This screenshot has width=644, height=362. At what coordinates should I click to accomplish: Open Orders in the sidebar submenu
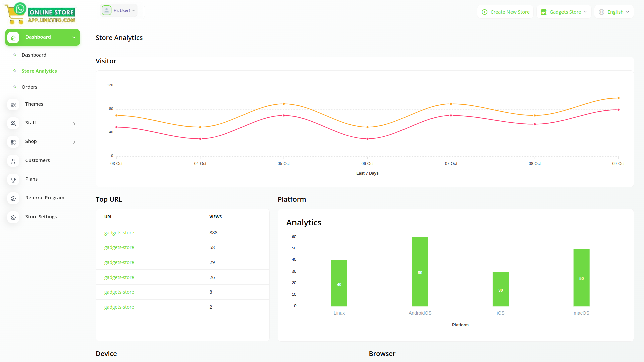[30, 87]
